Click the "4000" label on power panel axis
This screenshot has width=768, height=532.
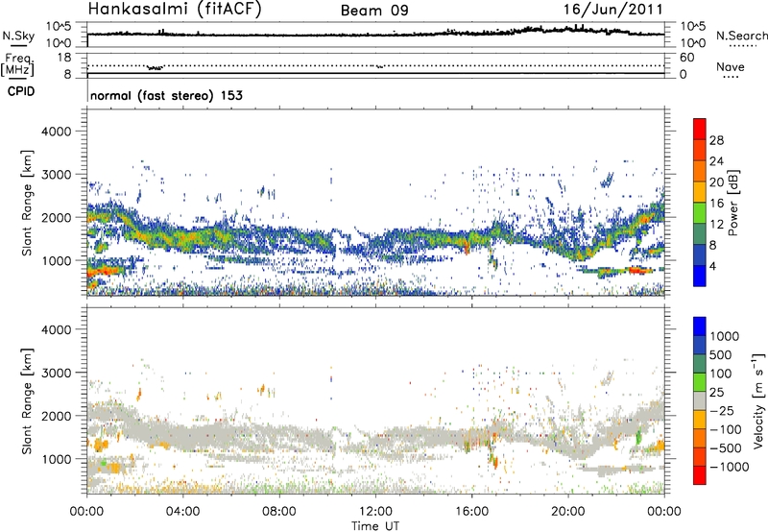[x=57, y=132]
